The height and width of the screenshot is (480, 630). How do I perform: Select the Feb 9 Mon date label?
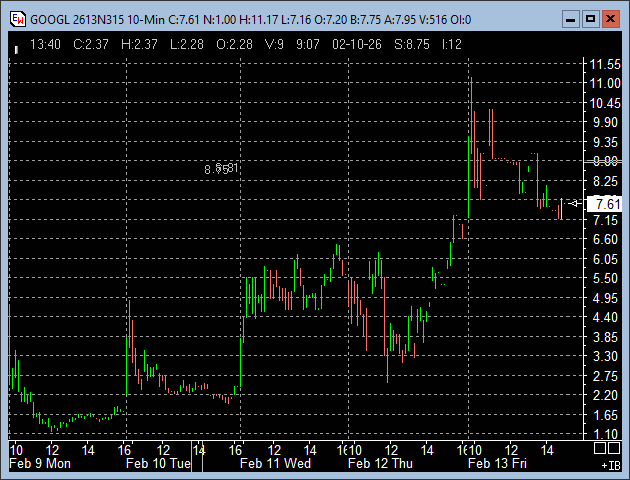(40, 463)
